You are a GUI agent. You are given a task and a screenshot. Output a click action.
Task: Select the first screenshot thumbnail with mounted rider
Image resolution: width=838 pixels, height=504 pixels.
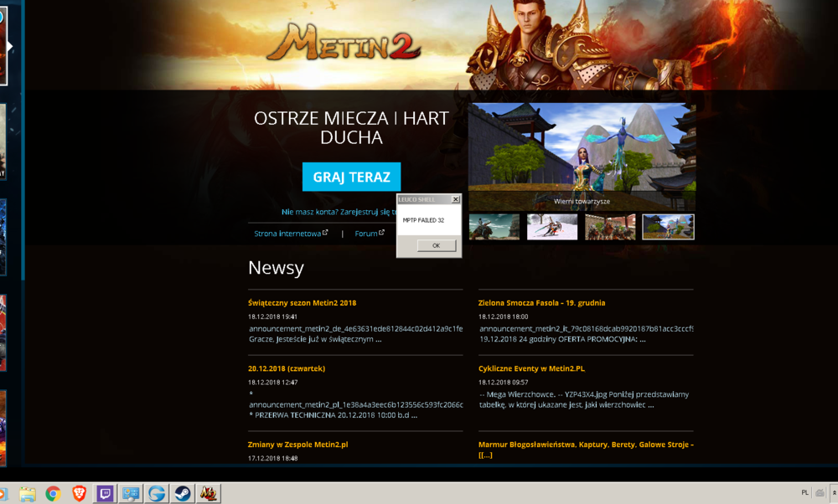click(494, 227)
